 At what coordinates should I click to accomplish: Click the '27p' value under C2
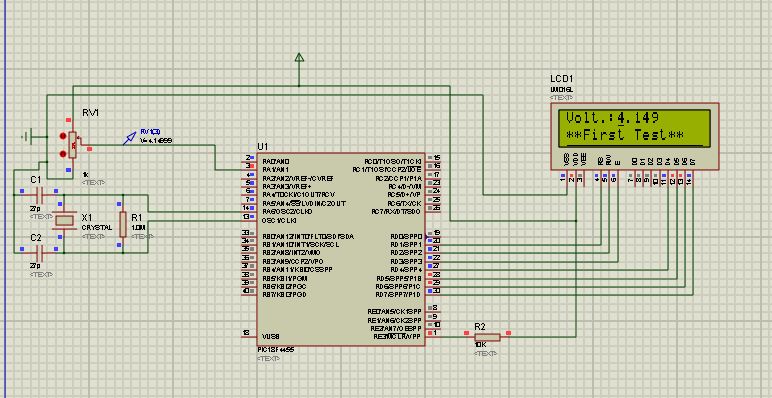[34, 266]
